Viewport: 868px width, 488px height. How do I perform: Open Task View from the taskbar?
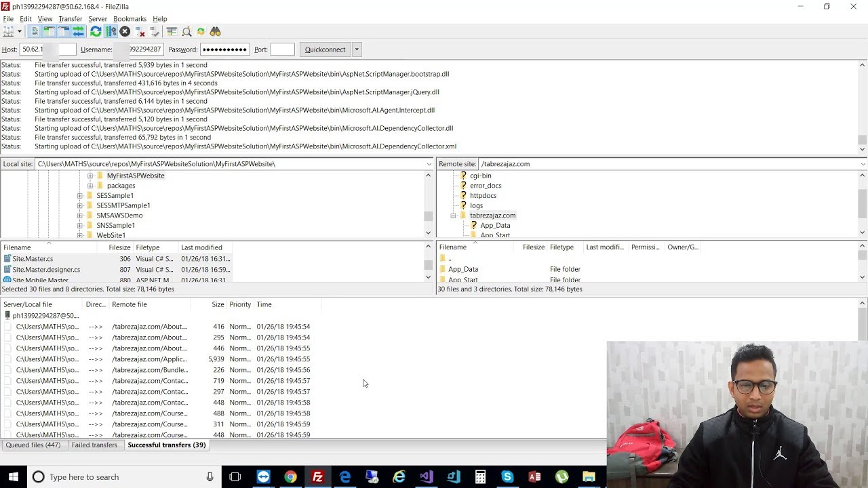235,477
